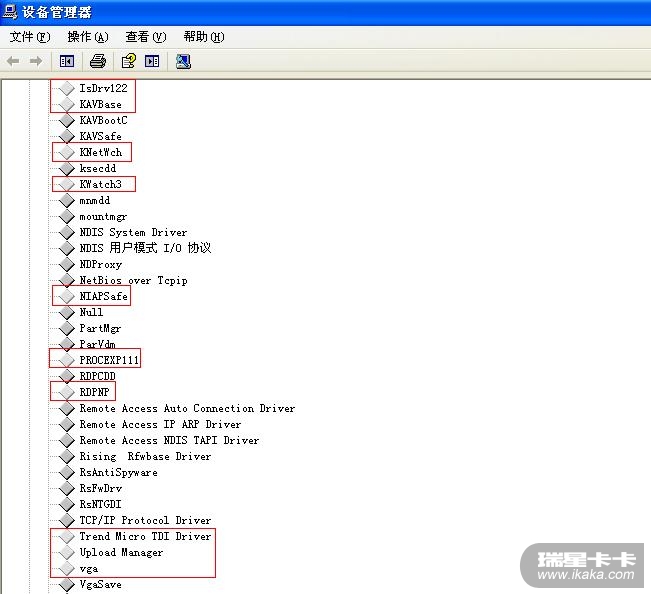The image size is (651, 594).
Task: Open the 文件(F) menu
Action: point(30,37)
